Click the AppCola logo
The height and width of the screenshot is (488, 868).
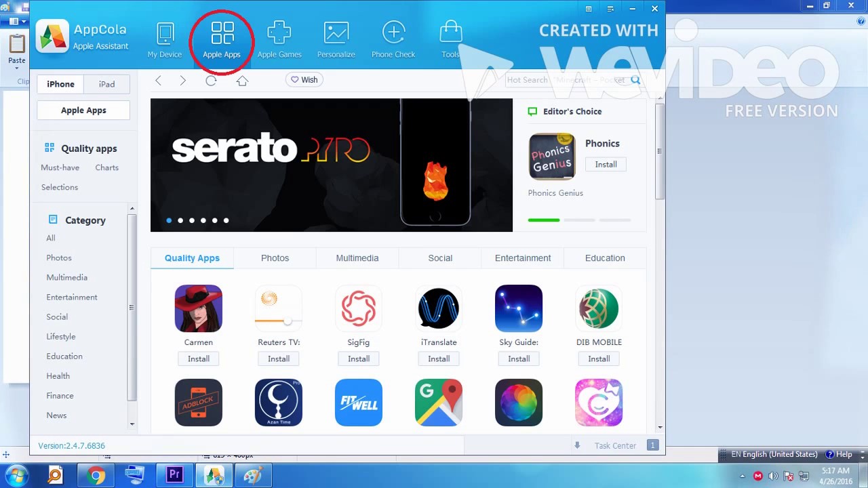[x=52, y=37]
